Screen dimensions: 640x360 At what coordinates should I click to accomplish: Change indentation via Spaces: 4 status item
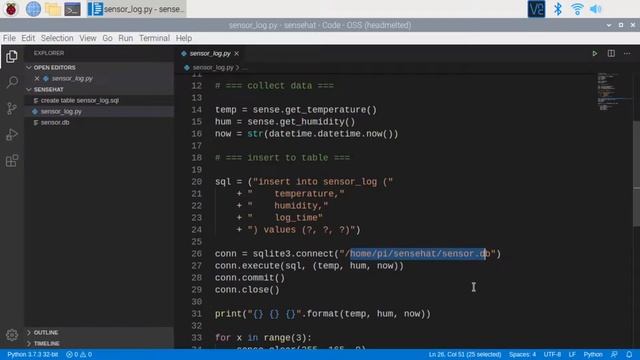(522, 354)
